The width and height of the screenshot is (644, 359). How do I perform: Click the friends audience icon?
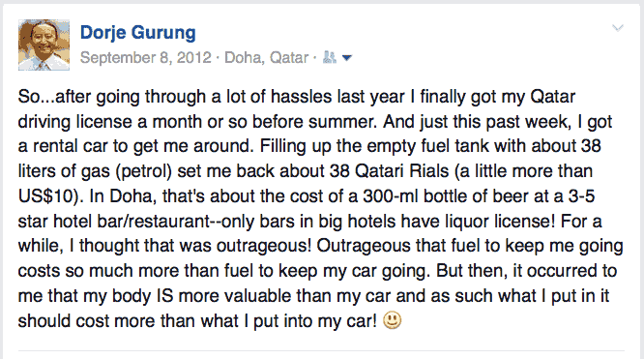[330, 57]
